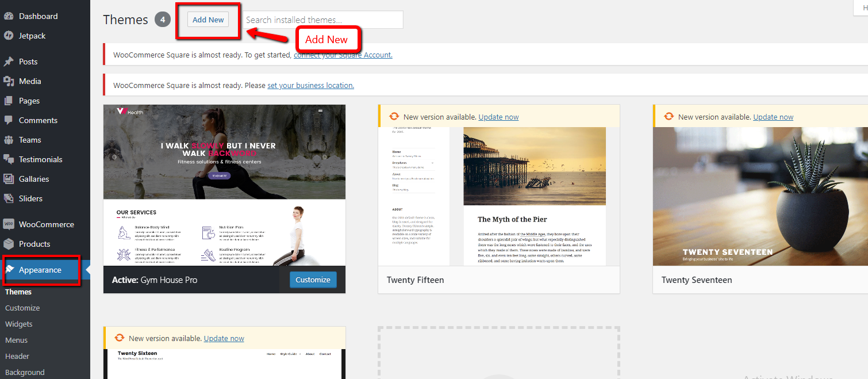868x379 pixels.
Task: Open Menus in the Appearance submenu
Action: coord(17,340)
